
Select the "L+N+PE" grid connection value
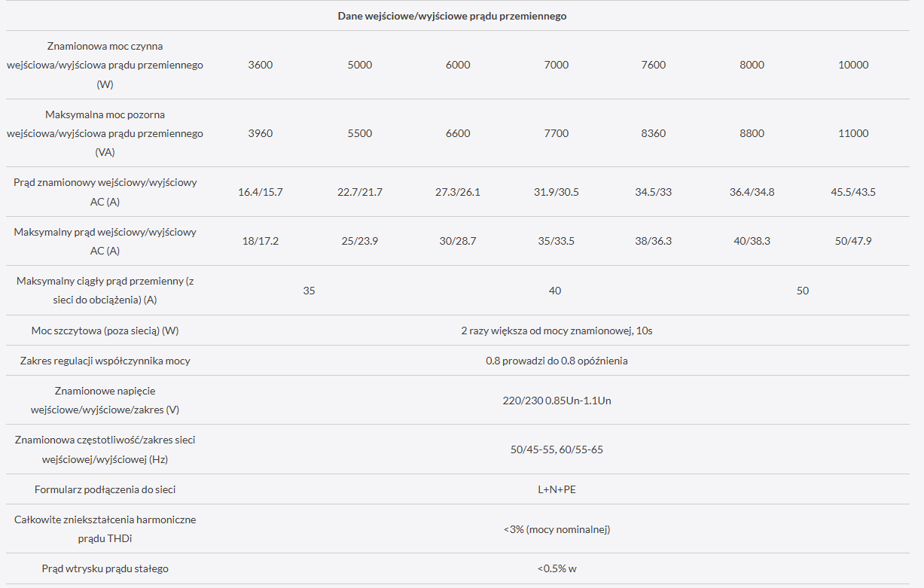(x=557, y=489)
